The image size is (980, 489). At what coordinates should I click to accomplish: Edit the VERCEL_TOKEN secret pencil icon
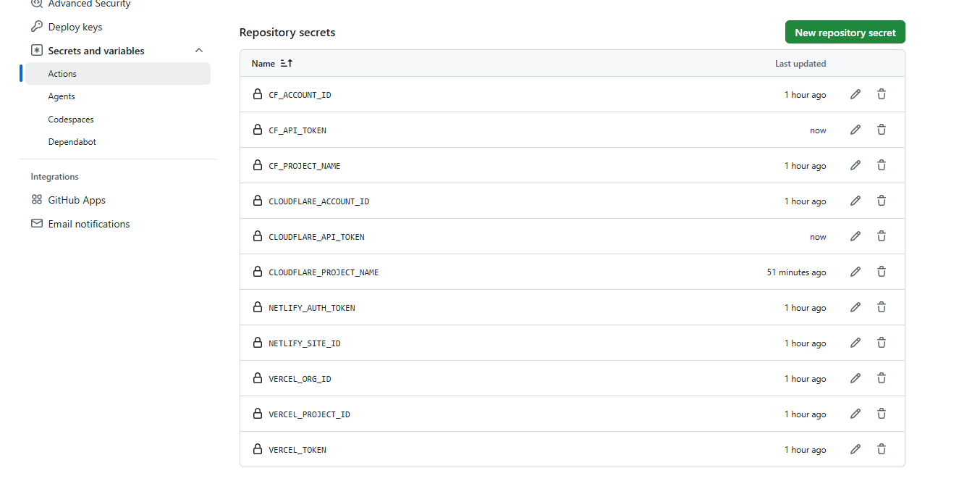[x=856, y=449]
